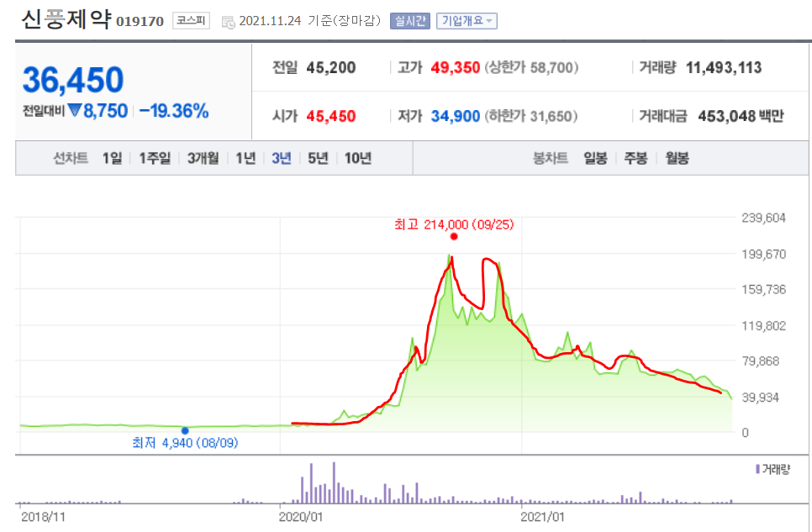The image size is (812, 532).
Task: Click the stock code 019170
Action: pos(140,22)
